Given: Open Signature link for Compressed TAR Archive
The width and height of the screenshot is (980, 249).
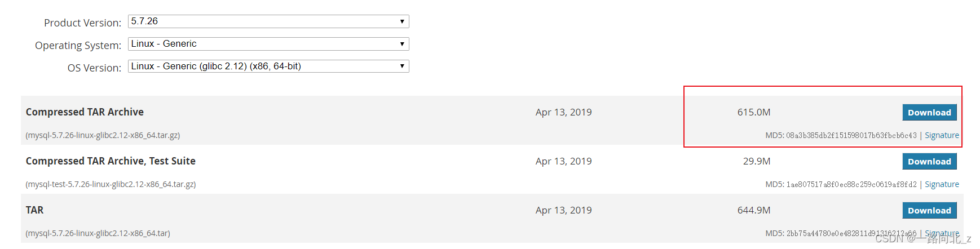Looking at the screenshot, I should coord(942,135).
